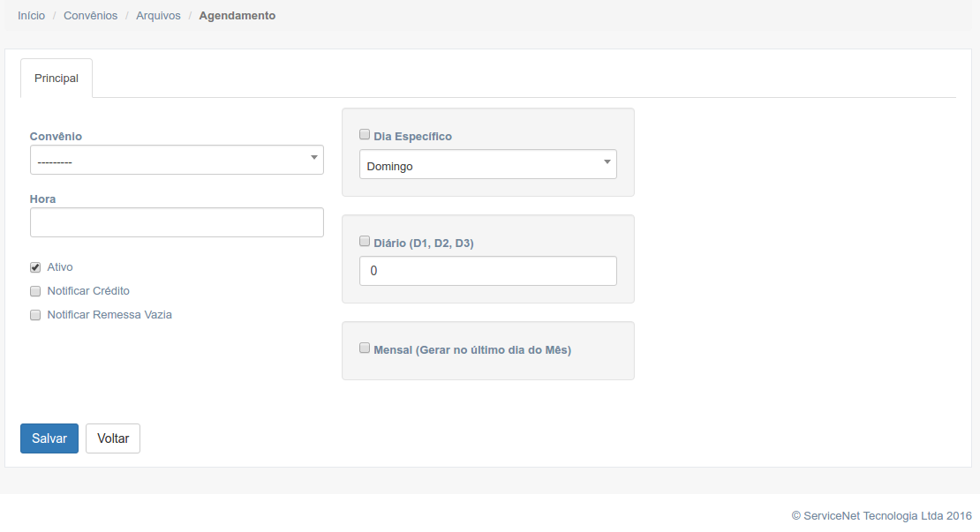Go to the Início breadcrumb link
Image resolution: width=980 pixels, height=532 pixels.
coord(31,16)
